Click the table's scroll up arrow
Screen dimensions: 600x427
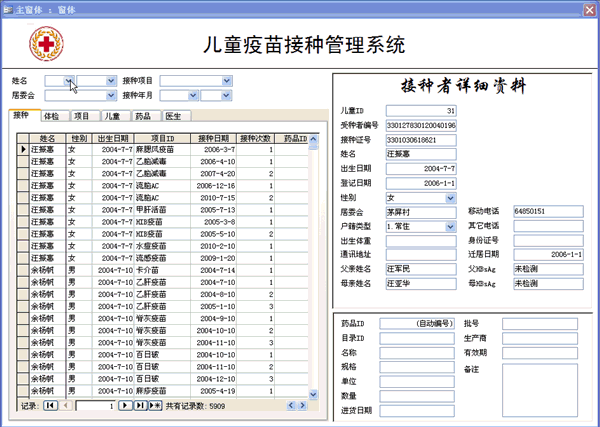click(313, 139)
